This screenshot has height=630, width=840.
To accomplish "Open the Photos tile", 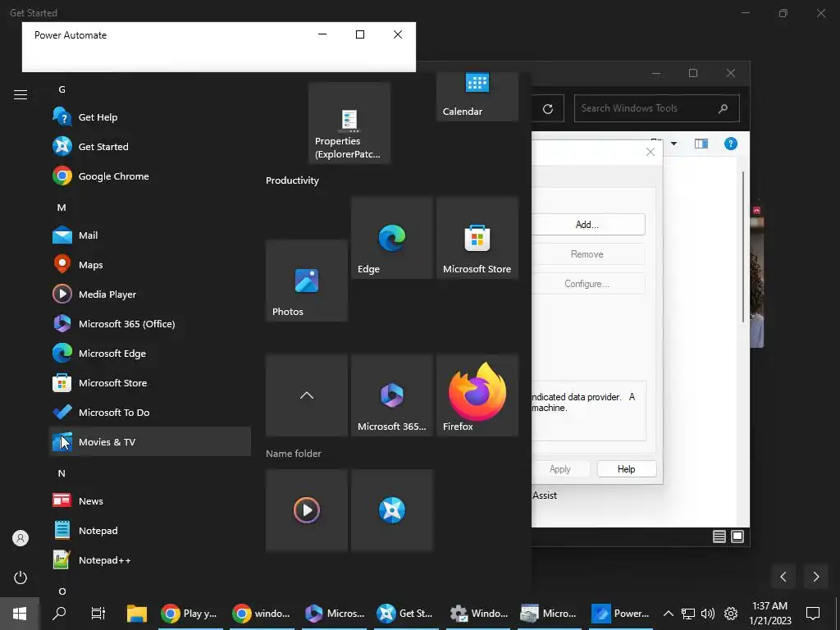I will click(307, 281).
